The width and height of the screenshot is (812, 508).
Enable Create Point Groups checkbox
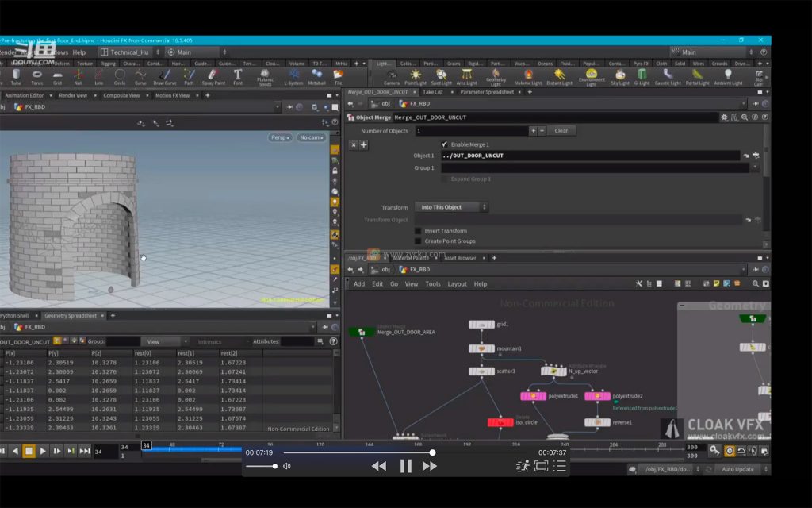[x=418, y=241]
